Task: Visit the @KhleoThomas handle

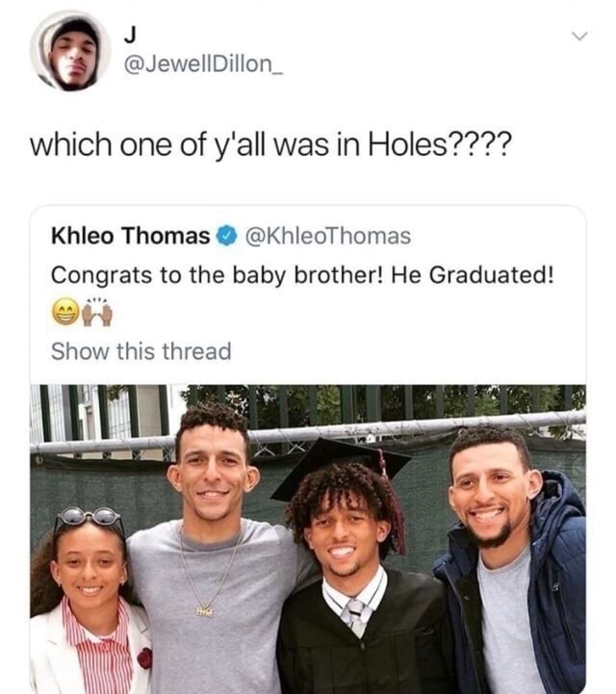Action: point(327,236)
